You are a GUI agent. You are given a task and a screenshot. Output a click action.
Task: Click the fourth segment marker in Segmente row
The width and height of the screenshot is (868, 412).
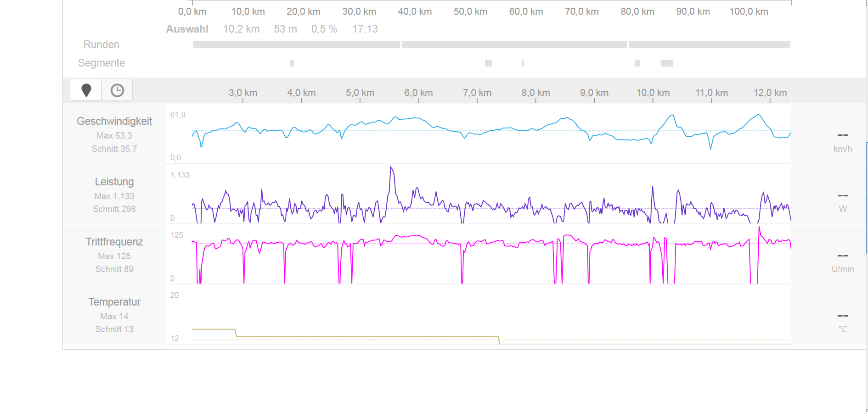[x=637, y=63]
